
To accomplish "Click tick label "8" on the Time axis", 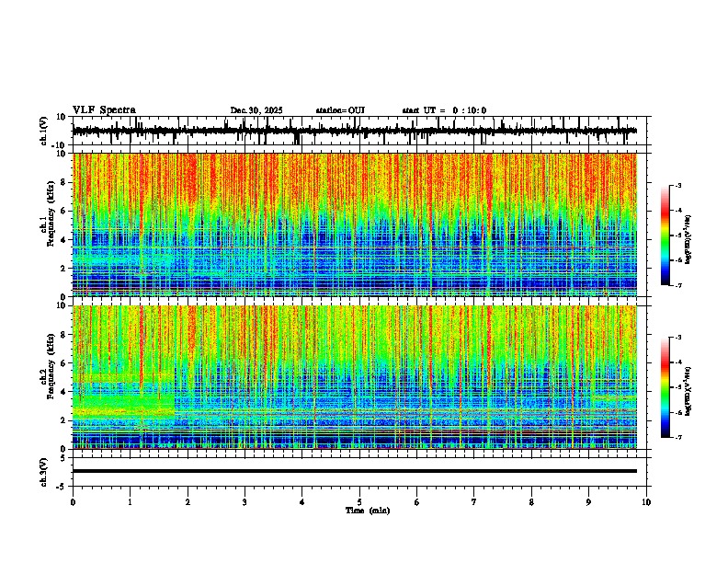I will (x=531, y=502).
